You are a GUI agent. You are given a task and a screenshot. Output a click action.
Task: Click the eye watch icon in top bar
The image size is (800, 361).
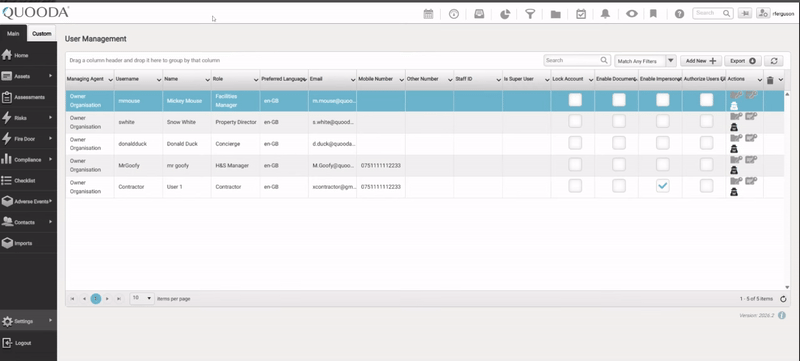tap(632, 14)
